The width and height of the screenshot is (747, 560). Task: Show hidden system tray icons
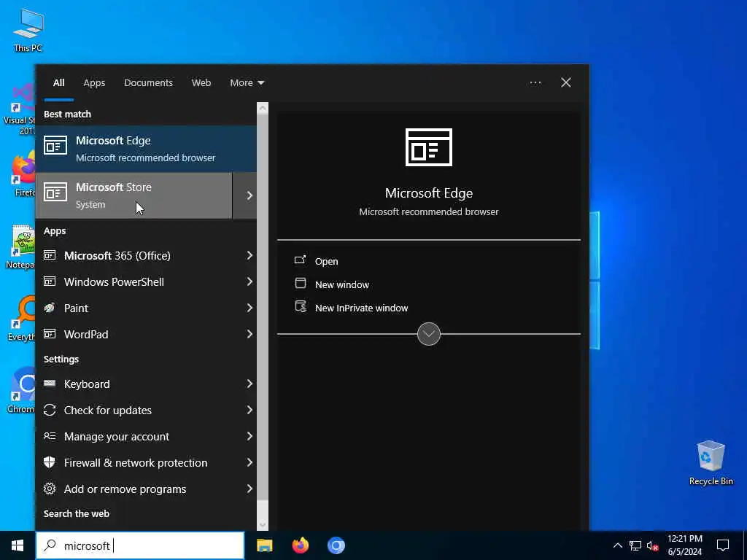click(617, 545)
